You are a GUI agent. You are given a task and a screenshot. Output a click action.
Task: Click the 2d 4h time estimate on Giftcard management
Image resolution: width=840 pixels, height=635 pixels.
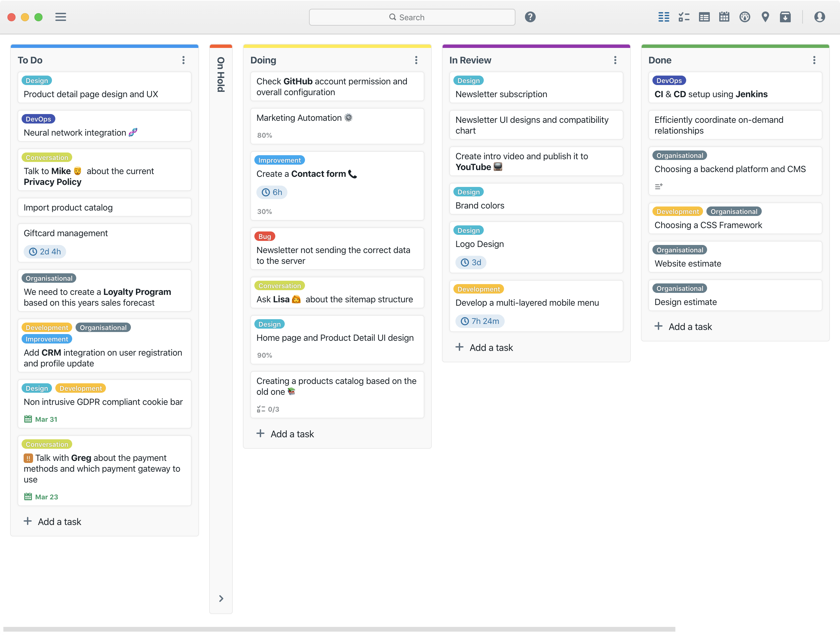click(x=45, y=251)
